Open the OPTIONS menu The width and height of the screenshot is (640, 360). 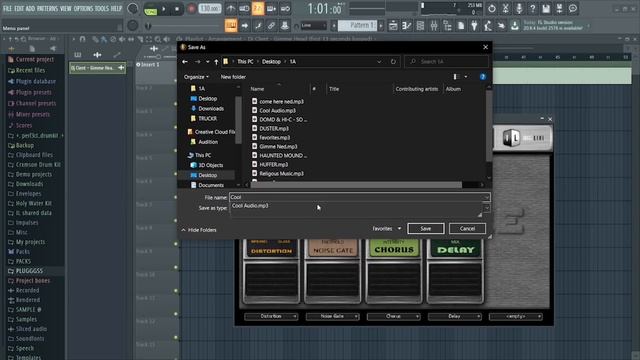83,8
